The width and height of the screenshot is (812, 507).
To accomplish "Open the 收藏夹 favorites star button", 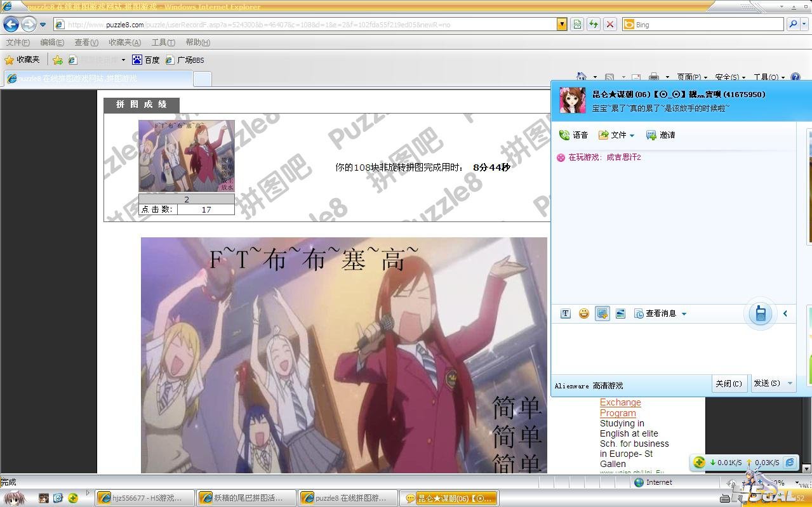I will click(22, 60).
